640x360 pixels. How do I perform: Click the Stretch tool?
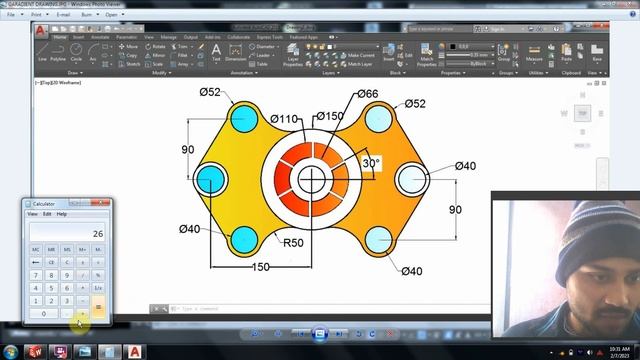tap(129, 64)
